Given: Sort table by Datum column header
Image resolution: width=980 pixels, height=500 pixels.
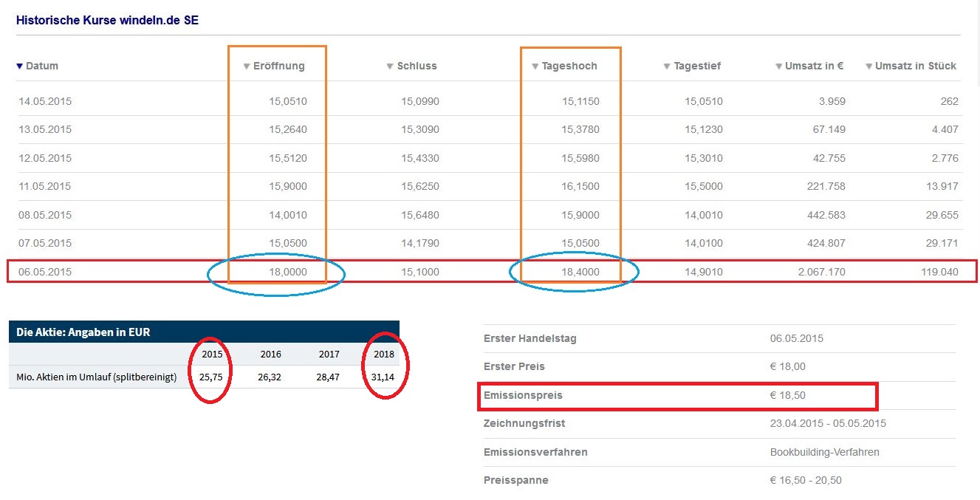Looking at the screenshot, I should click(42, 66).
